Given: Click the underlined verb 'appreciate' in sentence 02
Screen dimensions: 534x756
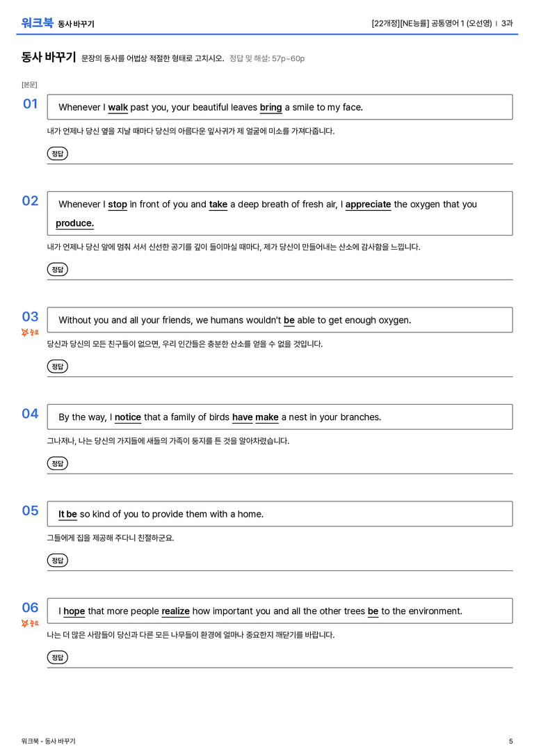Looking at the screenshot, I should [x=369, y=204].
